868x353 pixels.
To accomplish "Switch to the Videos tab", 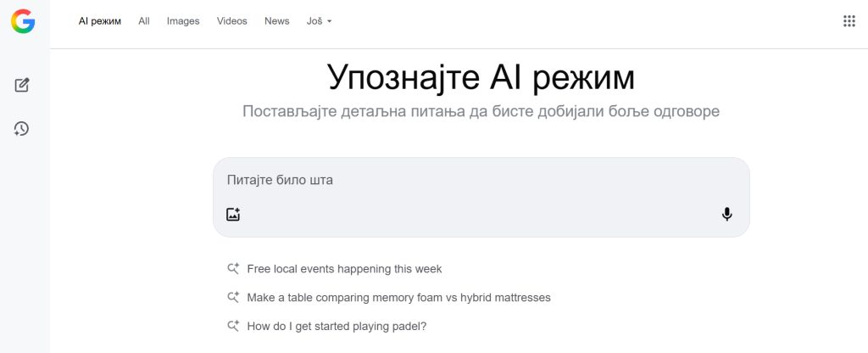I will 232,21.
